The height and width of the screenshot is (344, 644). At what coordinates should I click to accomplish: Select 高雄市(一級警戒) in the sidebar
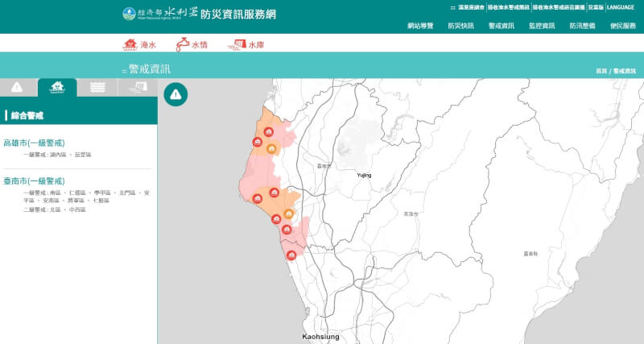point(34,143)
